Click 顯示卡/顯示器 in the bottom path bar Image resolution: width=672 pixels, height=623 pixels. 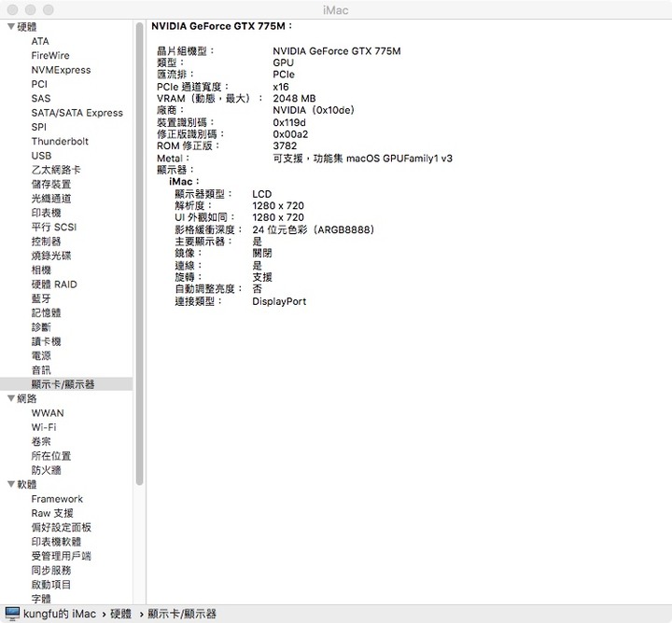pyautogui.click(x=182, y=614)
